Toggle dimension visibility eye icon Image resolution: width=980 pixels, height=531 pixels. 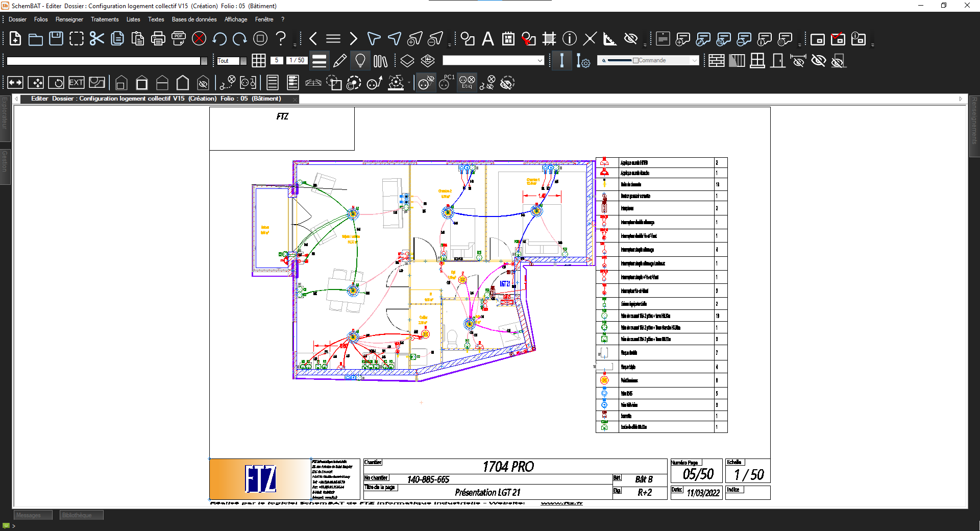click(798, 61)
